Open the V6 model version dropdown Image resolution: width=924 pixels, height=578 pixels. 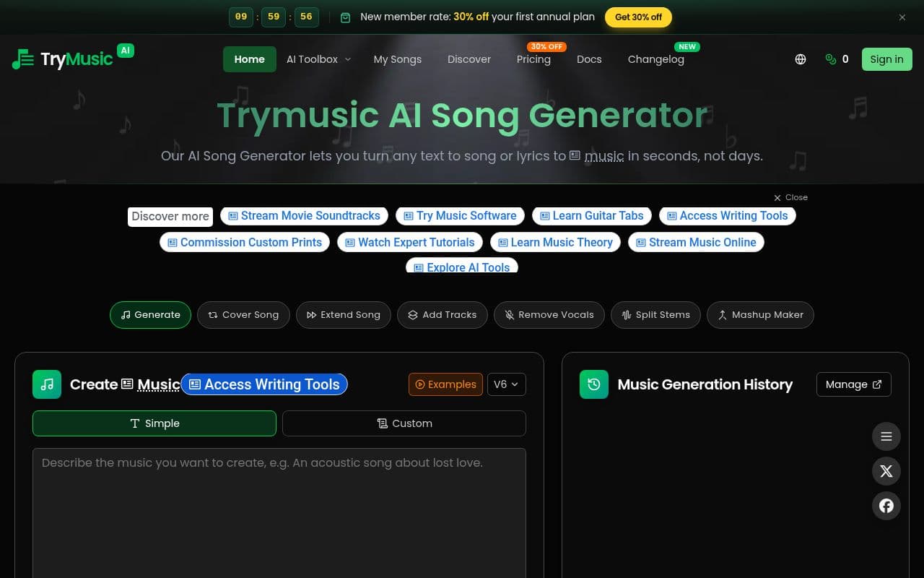point(507,384)
